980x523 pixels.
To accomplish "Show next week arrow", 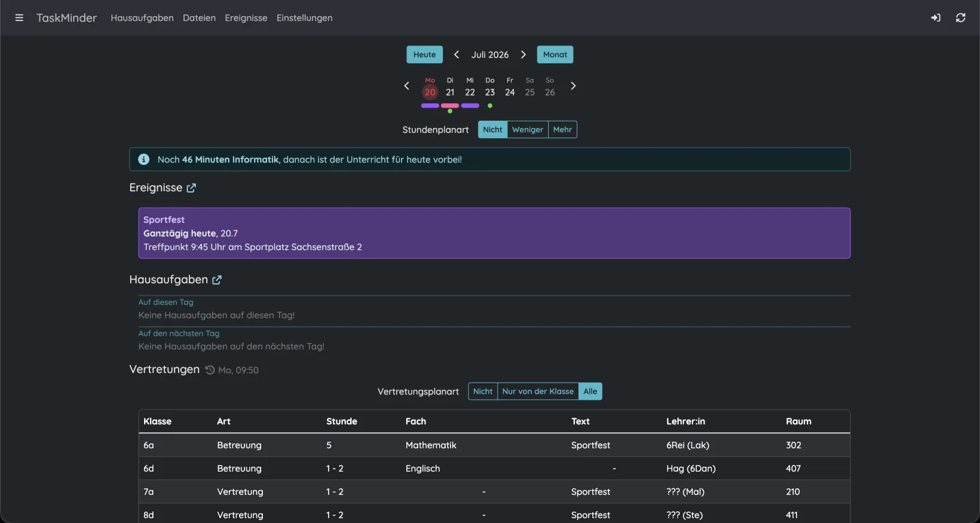I will [x=573, y=86].
